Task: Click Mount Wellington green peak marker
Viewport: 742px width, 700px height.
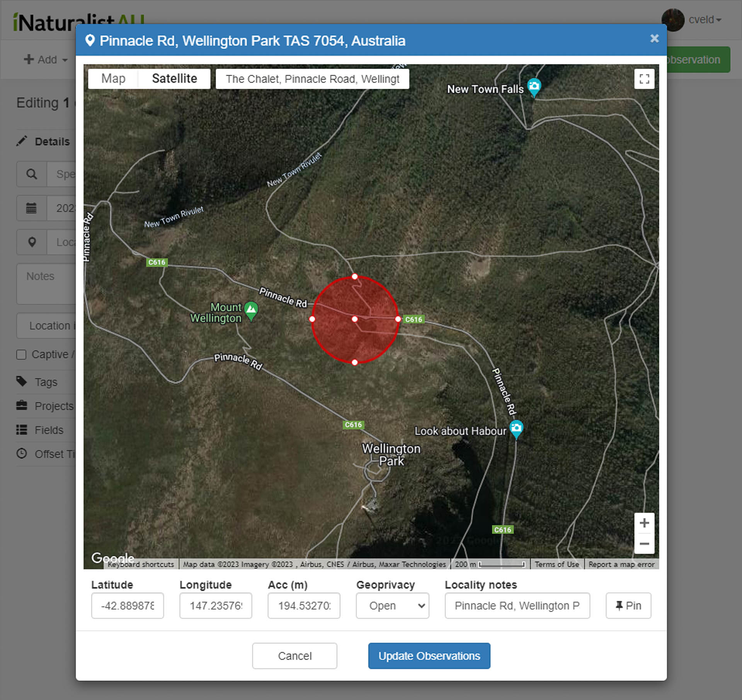Action: (x=251, y=309)
